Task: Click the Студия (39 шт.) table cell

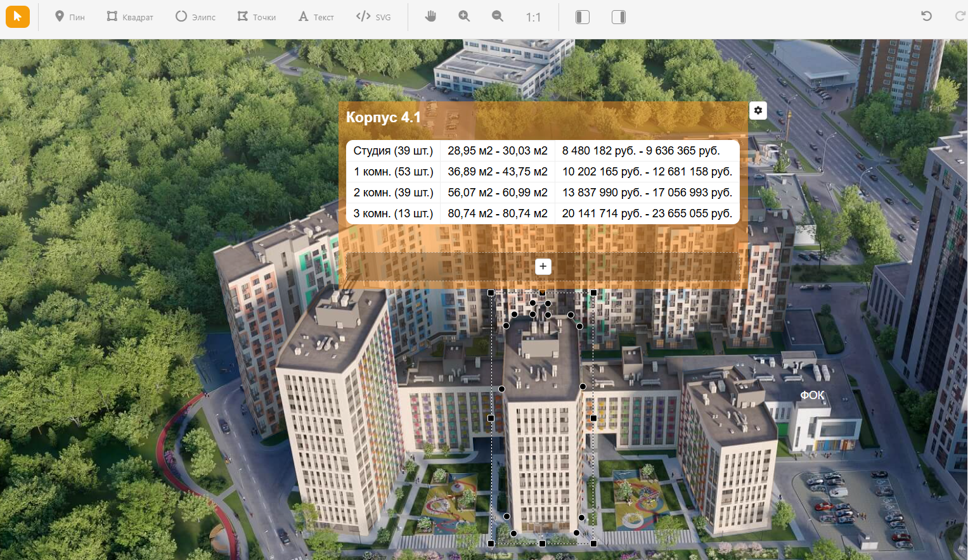Action: (x=393, y=151)
